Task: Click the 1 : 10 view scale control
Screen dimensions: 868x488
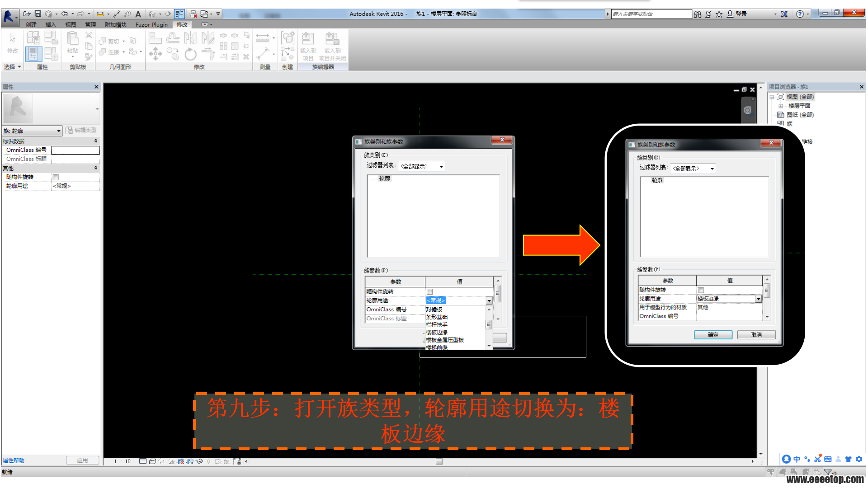Action: click(x=122, y=461)
